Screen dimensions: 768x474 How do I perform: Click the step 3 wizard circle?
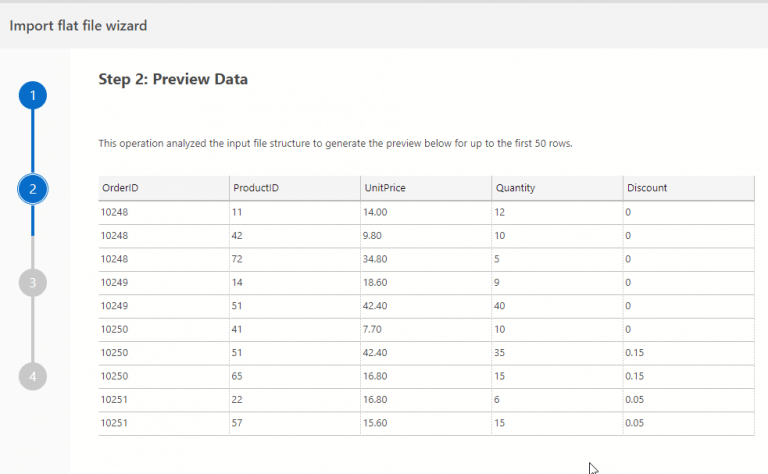(x=33, y=282)
